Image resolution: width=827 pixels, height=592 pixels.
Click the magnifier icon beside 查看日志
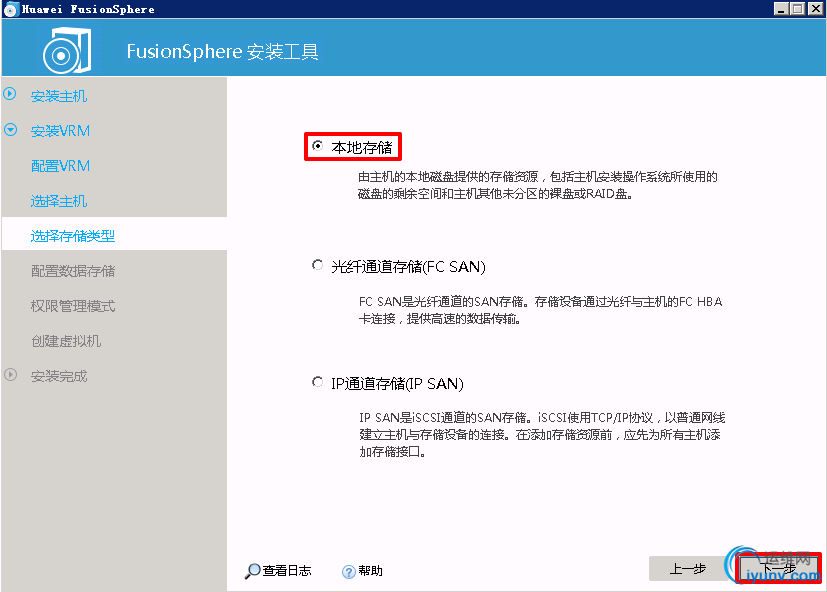point(253,571)
